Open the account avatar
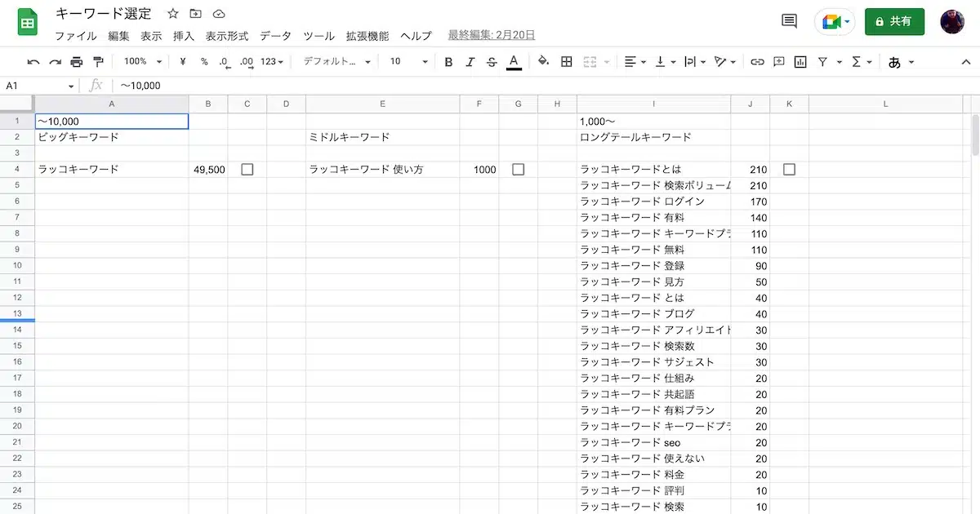The width and height of the screenshot is (980, 514). click(952, 22)
